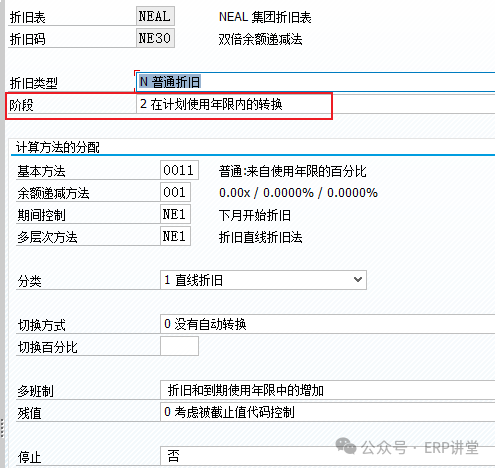This screenshot has width=495, height=468.
Task: Click the 期间控制 input with NE1
Action: [x=175, y=214]
